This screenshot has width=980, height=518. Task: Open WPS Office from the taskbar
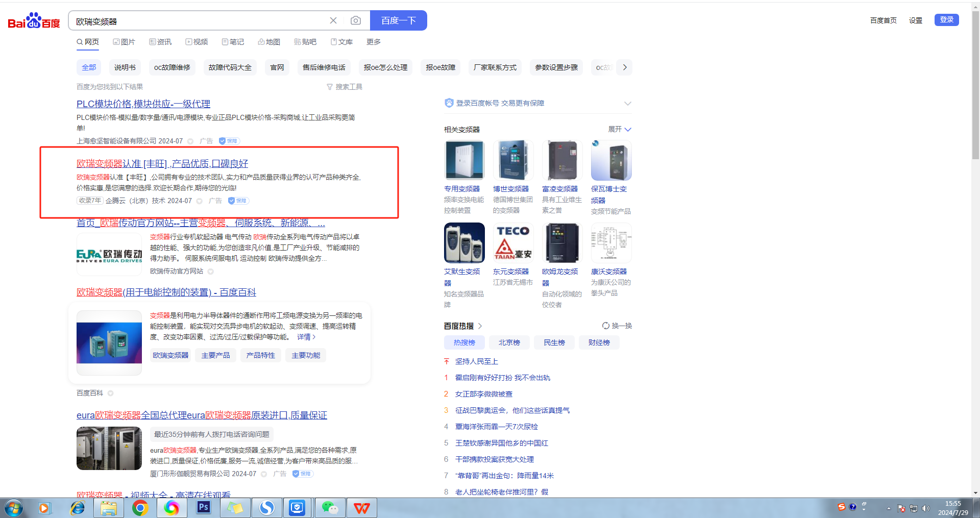click(361, 508)
